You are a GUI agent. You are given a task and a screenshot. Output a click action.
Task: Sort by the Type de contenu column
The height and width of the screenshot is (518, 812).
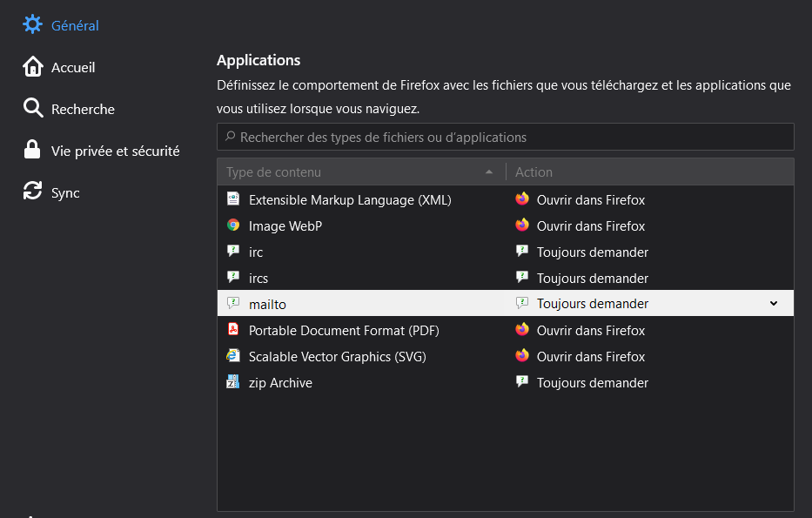tap(361, 172)
